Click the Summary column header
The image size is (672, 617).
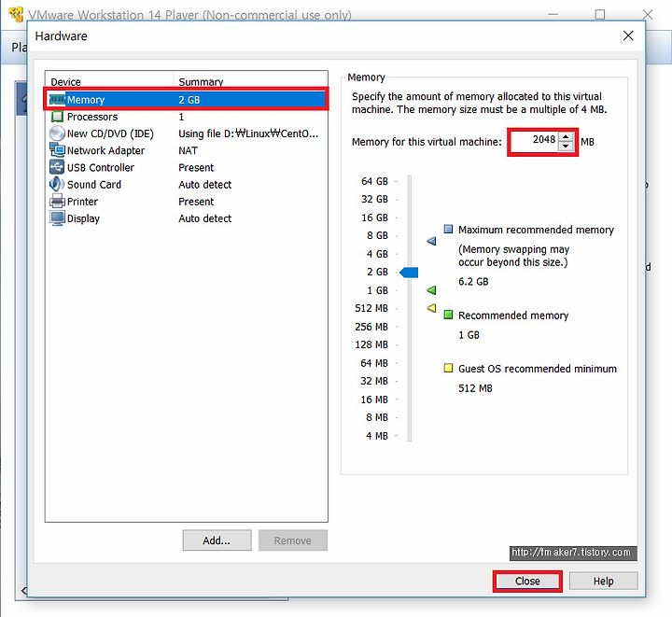click(x=251, y=81)
